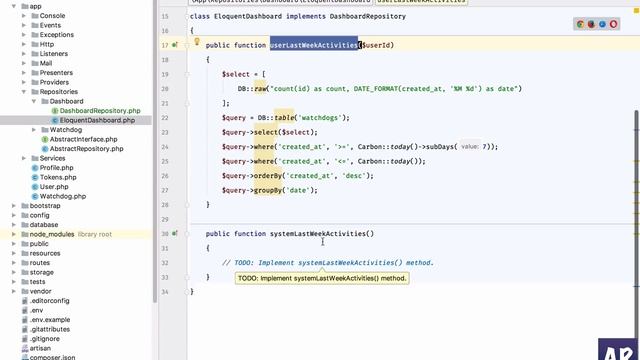Screen dimensions: 640x360
Task: Open file preview in Chrome browser icon
Action: click(580, 24)
